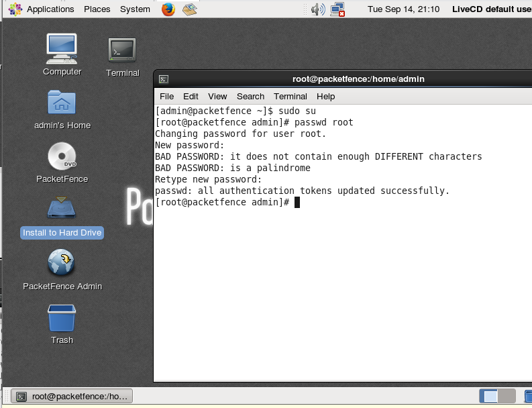Click the terminal window title bar icon
Screen dimensions: 532x408
(164, 79)
